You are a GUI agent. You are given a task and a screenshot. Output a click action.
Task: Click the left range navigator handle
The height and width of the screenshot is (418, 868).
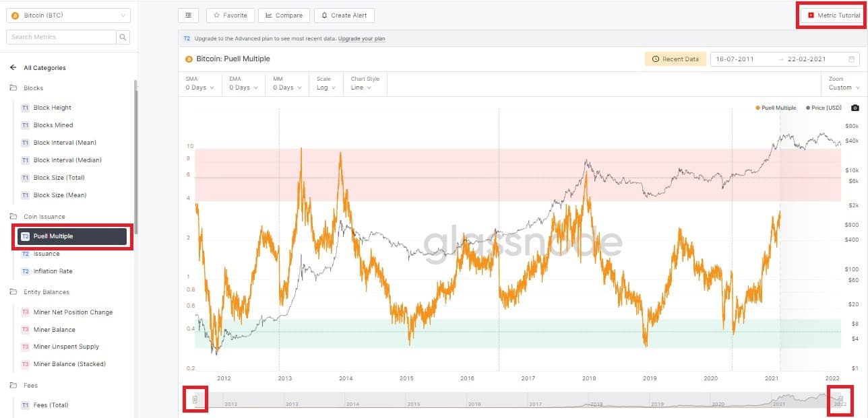point(195,400)
